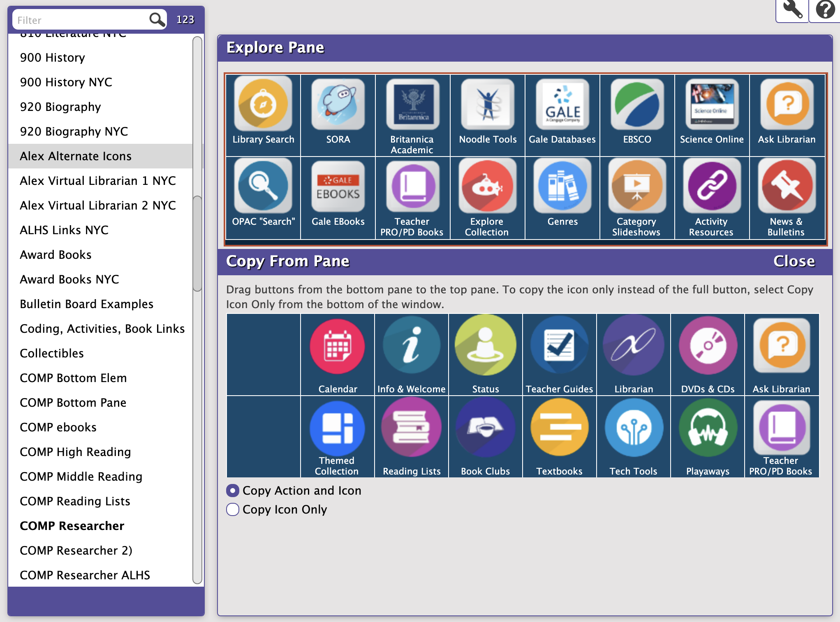Click the Noodle Tools icon
This screenshot has width=840, height=622.
click(488, 104)
